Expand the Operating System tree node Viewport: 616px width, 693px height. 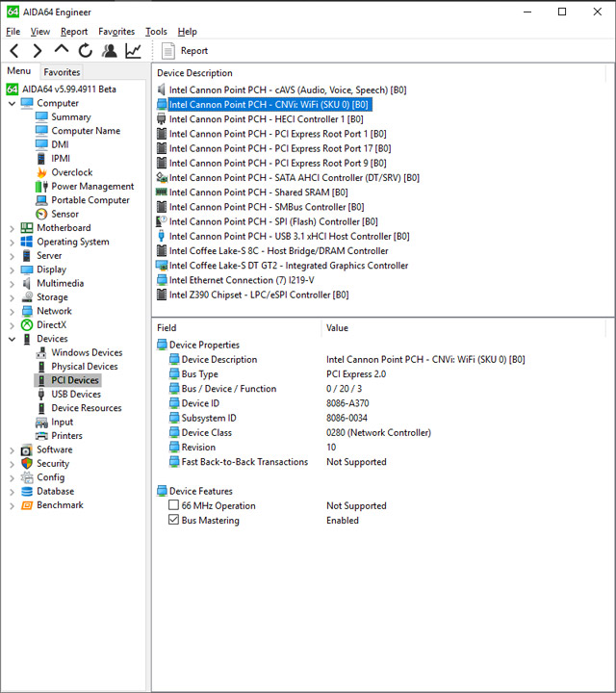pyautogui.click(x=12, y=243)
